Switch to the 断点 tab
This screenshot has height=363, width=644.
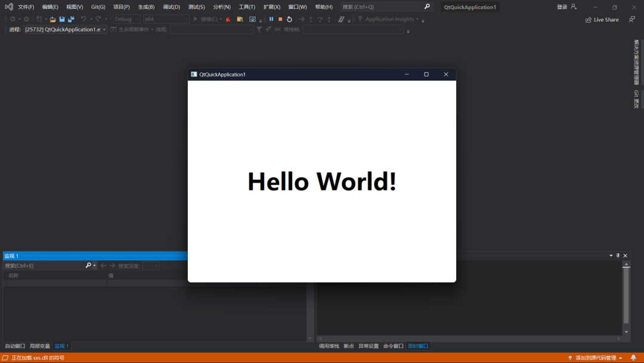click(x=349, y=346)
